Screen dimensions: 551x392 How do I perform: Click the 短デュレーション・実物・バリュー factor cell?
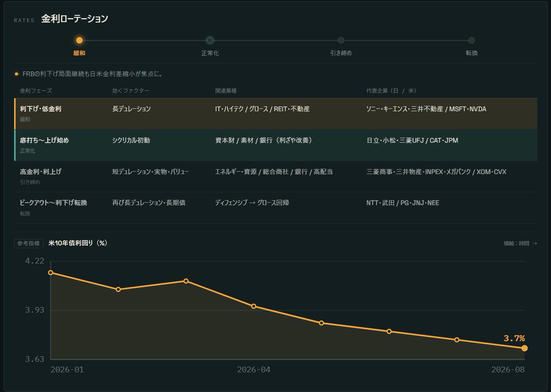coord(151,172)
